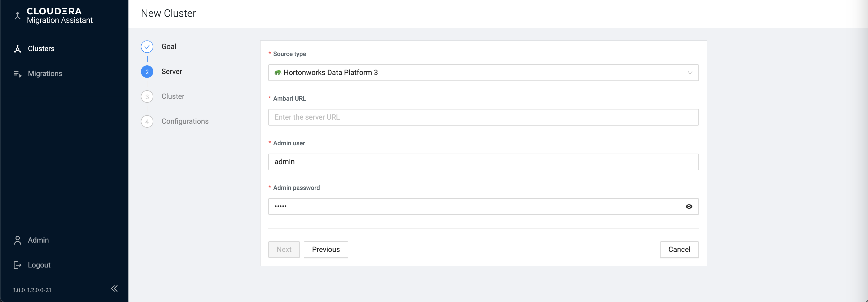868x302 pixels.
Task: Click the Previous button
Action: [325, 250]
